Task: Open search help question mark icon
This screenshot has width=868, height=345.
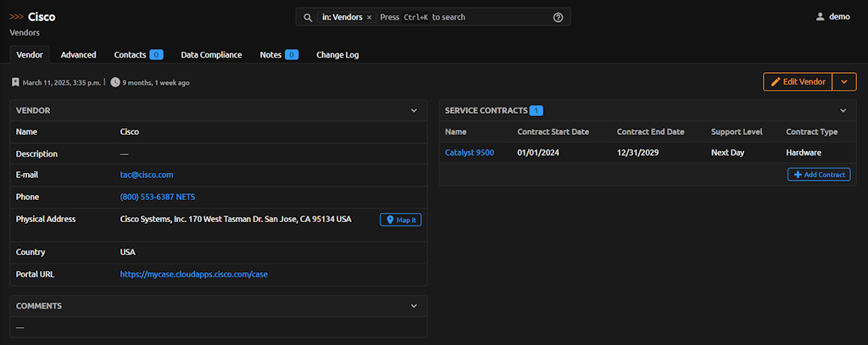Action: click(x=558, y=17)
